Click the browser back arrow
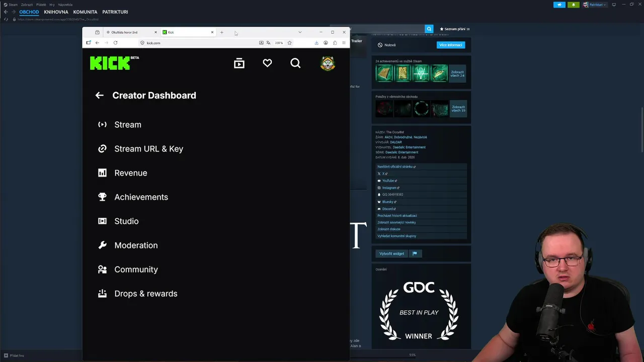644x362 pixels. click(97, 43)
